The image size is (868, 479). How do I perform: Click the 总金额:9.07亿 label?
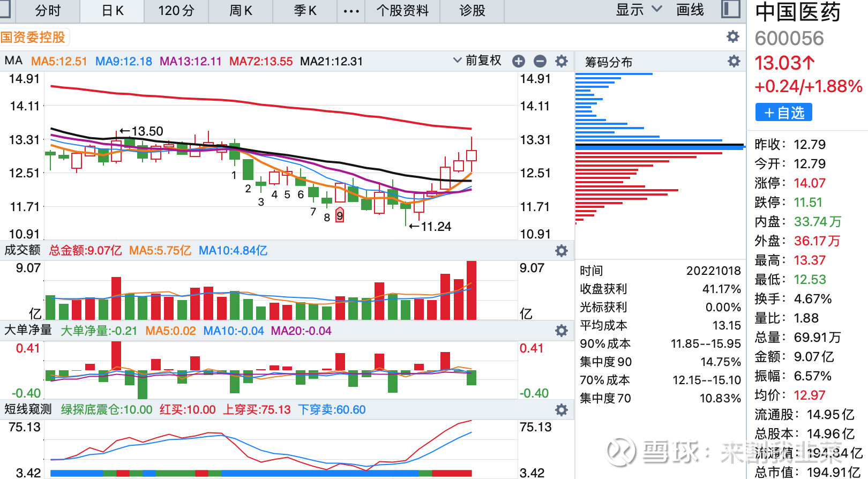(x=86, y=250)
